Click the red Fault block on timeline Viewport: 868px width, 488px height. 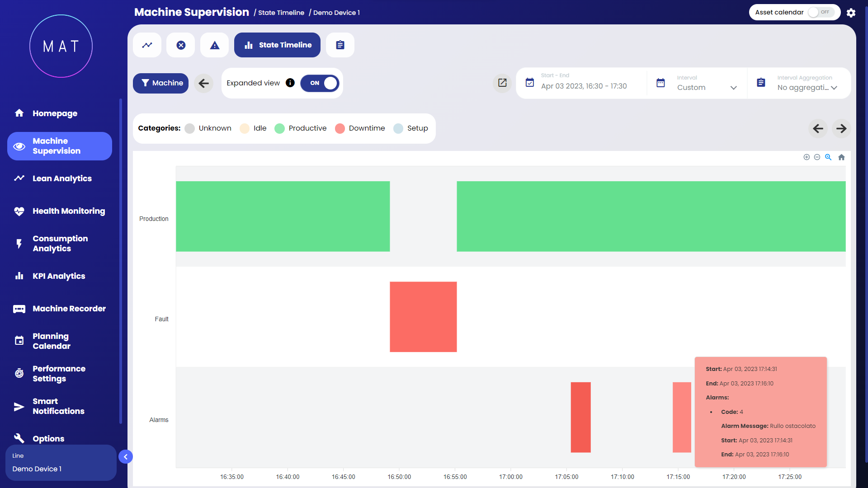[423, 317]
